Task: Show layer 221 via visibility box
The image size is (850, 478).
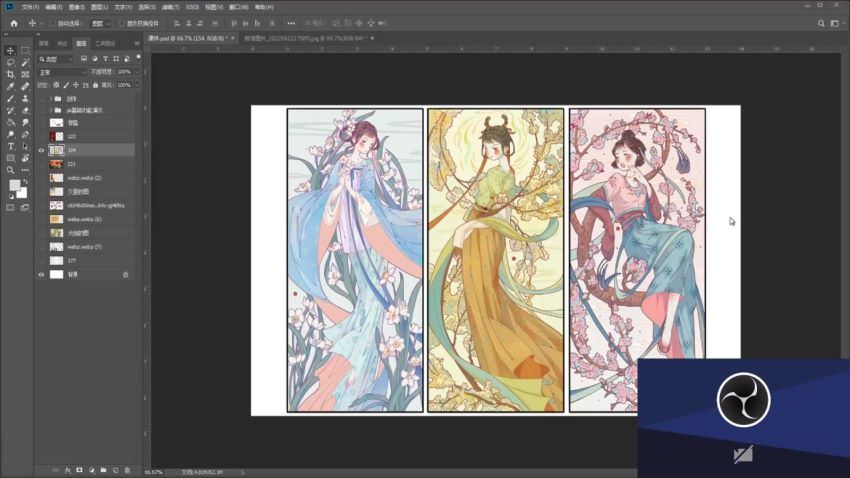Action: click(x=41, y=164)
